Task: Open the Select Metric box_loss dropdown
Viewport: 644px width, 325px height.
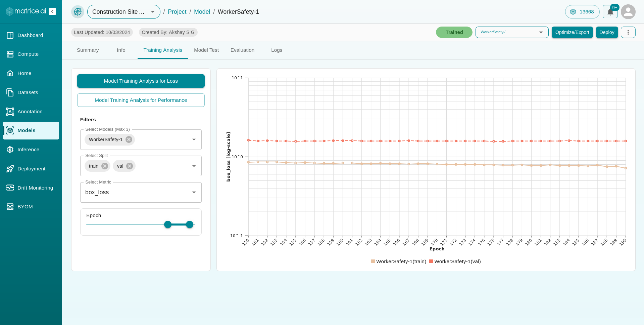Action: [x=141, y=193]
